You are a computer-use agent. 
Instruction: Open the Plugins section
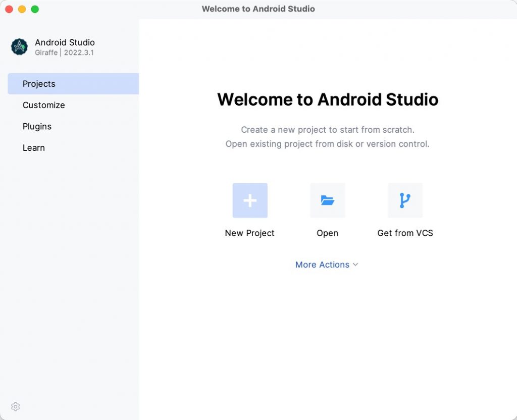point(37,126)
